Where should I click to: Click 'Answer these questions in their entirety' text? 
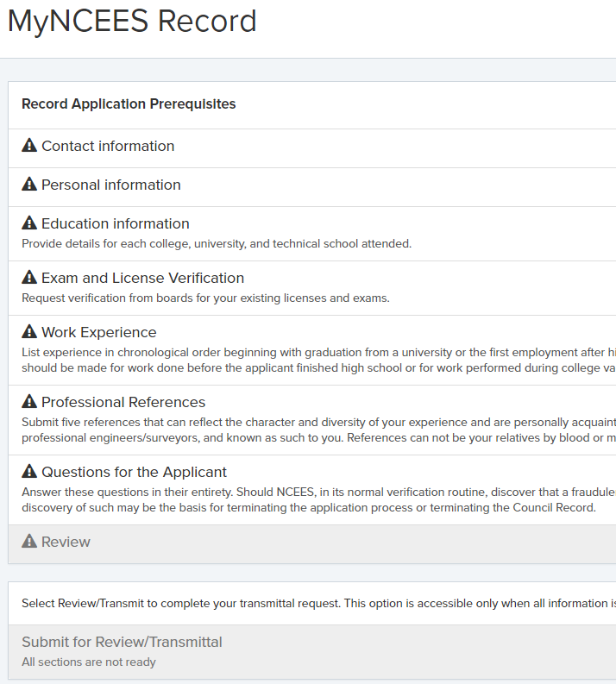point(319,499)
